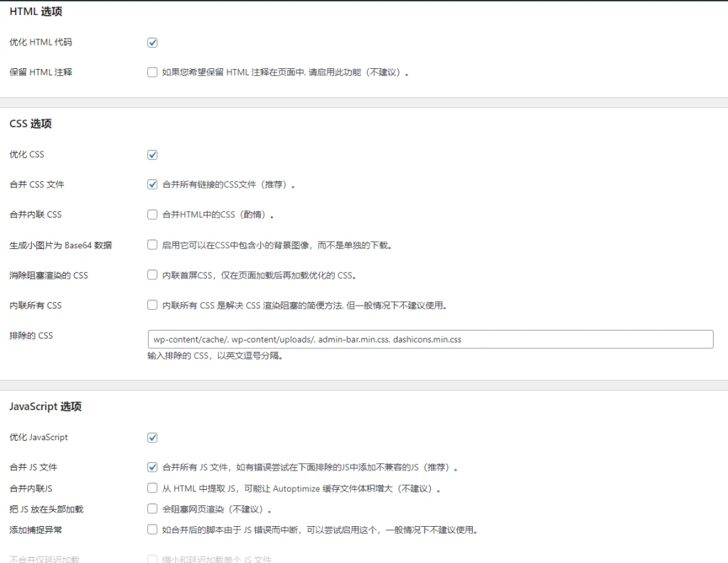Check the 消除阻塞渲染的 CSS box
Image resolution: width=728 pixels, height=563 pixels.
pyautogui.click(x=152, y=275)
